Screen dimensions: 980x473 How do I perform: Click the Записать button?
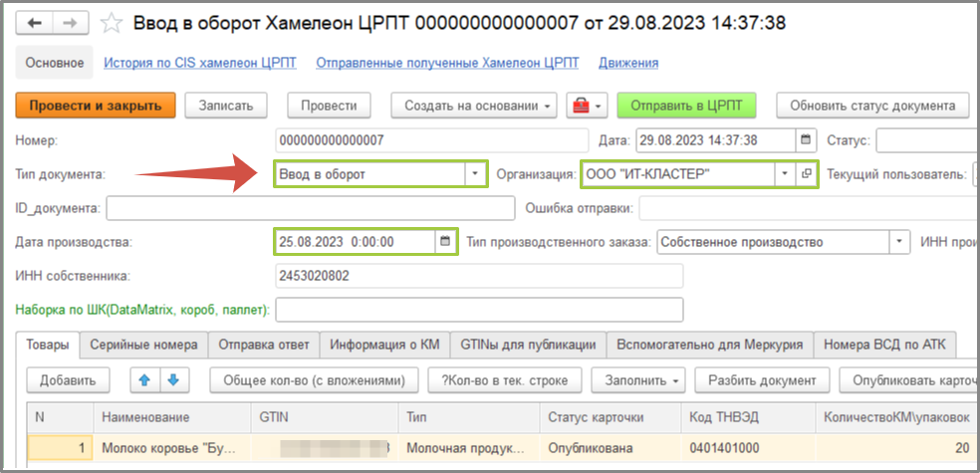click(226, 106)
